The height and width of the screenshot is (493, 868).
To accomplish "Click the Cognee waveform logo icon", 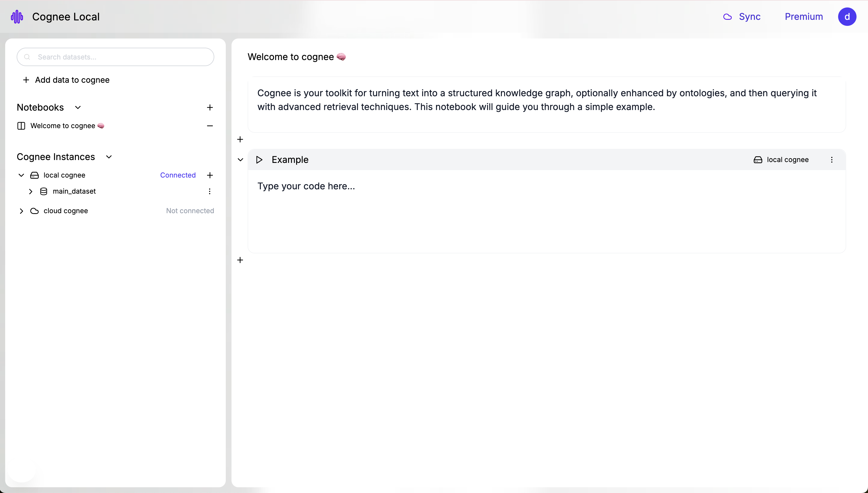I will [x=17, y=17].
